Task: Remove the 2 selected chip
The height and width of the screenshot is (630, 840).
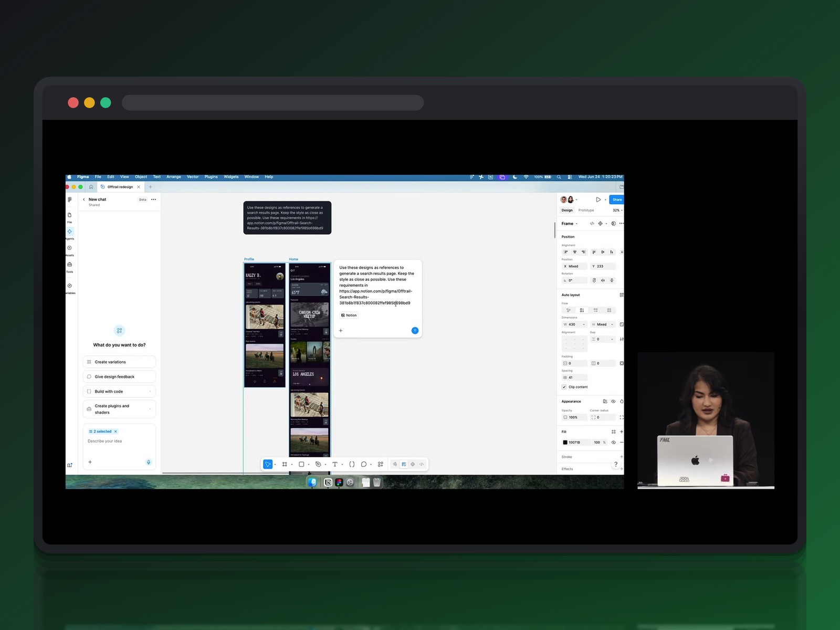Action: [x=115, y=432]
